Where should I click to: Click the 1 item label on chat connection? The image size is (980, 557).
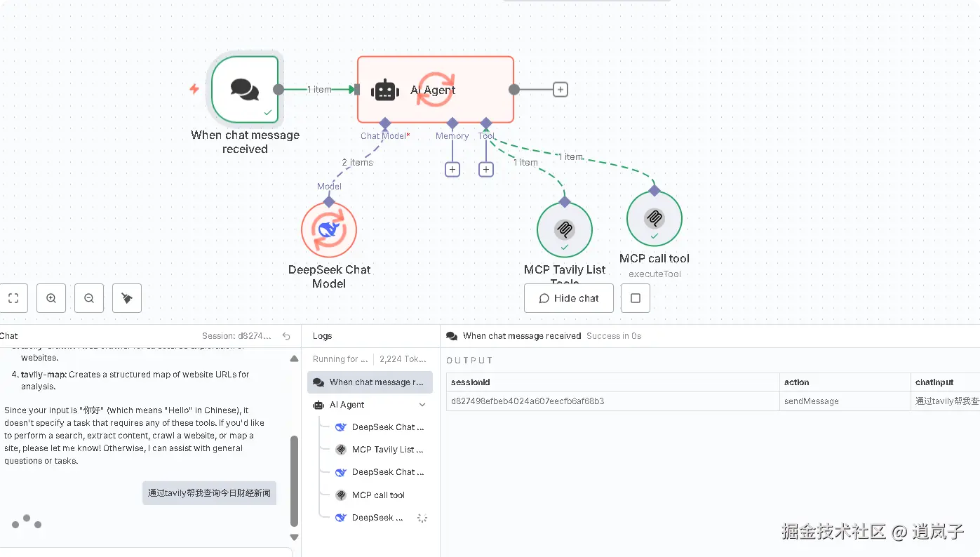[319, 89]
